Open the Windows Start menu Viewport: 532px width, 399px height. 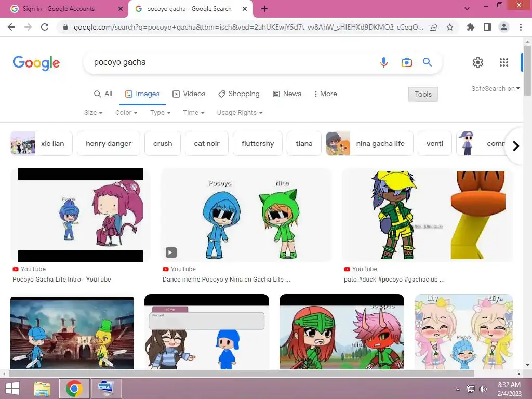pyautogui.click(x=12, y=389)
